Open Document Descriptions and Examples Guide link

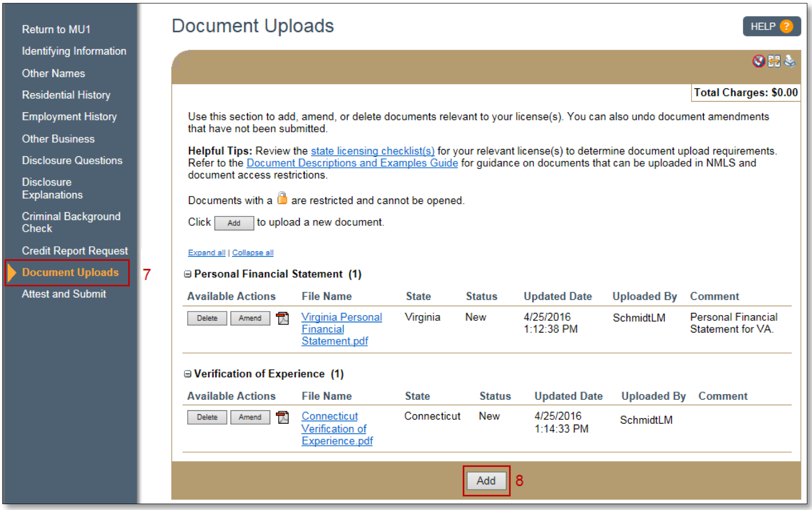pos(352,163)
